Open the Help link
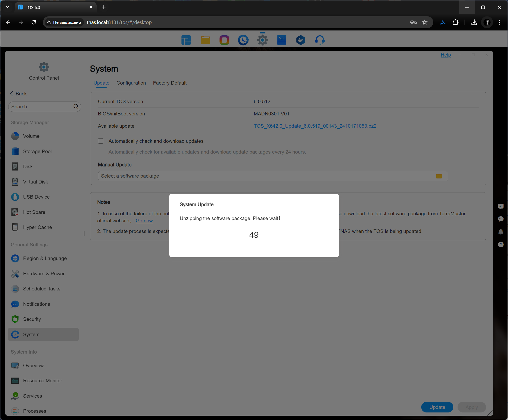This screenshot has height=420, width=508. 446,55
